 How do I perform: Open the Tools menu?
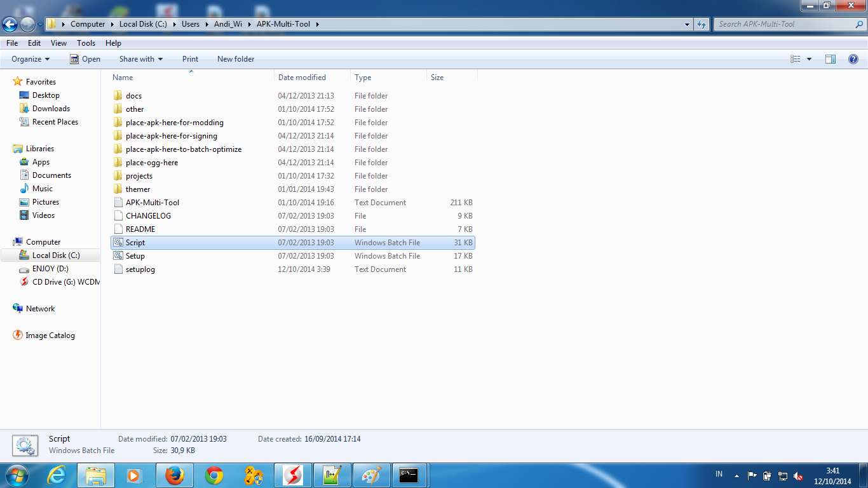click(x=86, y=43)
